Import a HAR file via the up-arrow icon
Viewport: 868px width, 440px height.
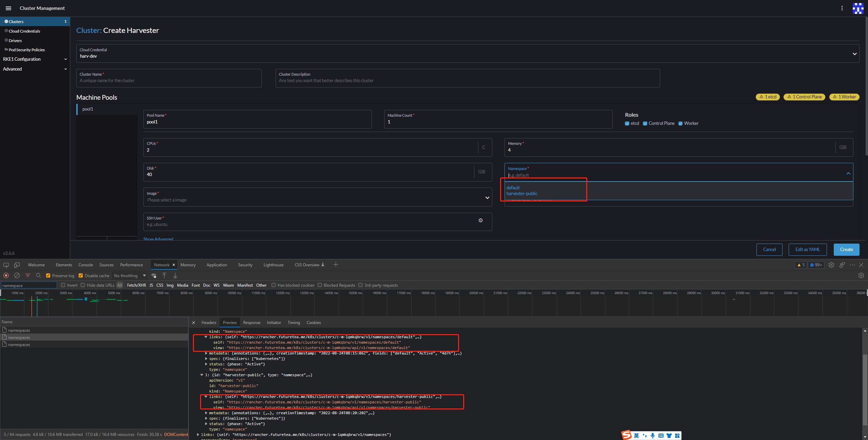pyautogui.click(x=164, y=275)
